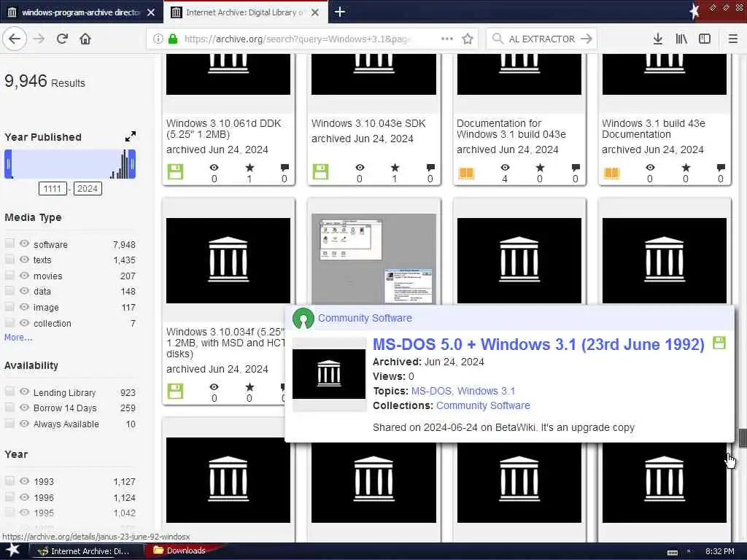The height and width of the screenshot is (560, 747).
Task: Toggle eye icon next to image
Action: [x=24, y=307]
